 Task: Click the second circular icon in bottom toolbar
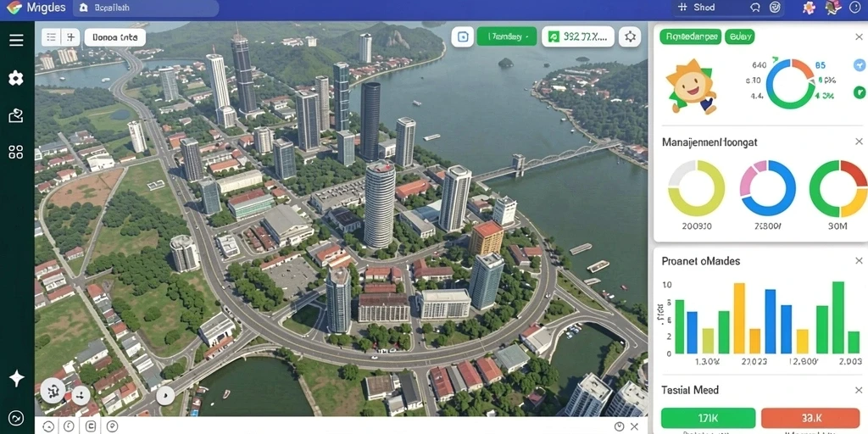coord(70,426)
